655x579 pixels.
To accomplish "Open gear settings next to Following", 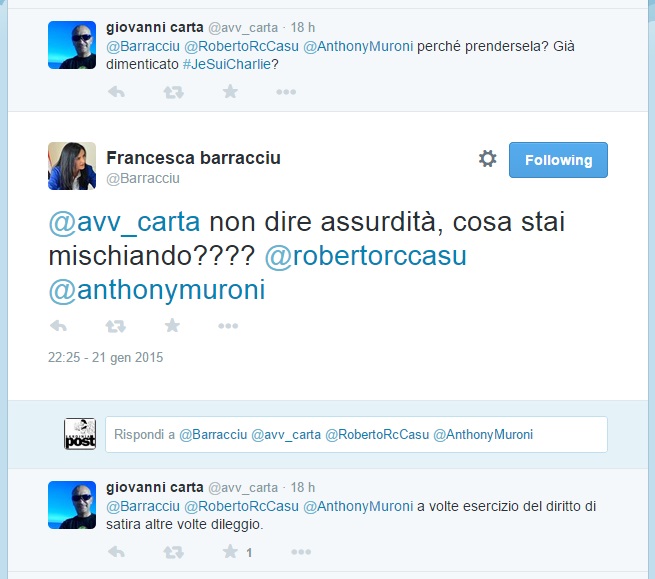I will [x=487, y=159].
